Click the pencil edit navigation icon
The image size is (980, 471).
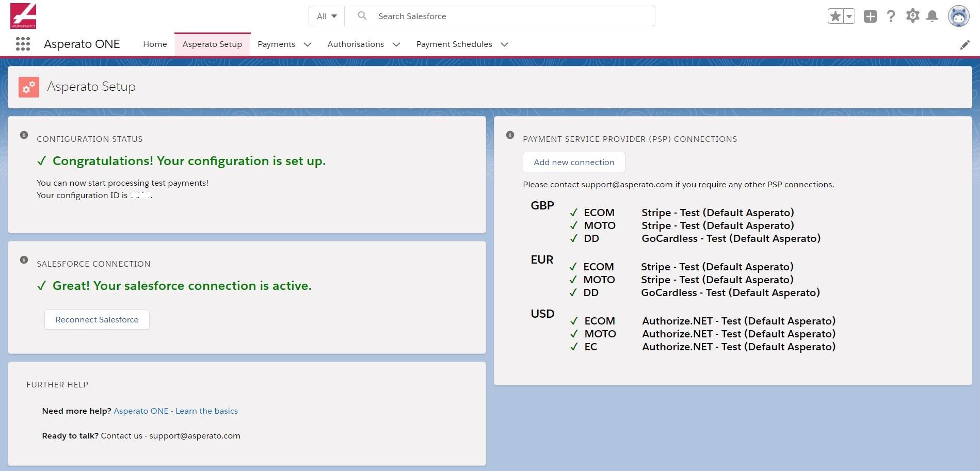(x=965, y=45)
